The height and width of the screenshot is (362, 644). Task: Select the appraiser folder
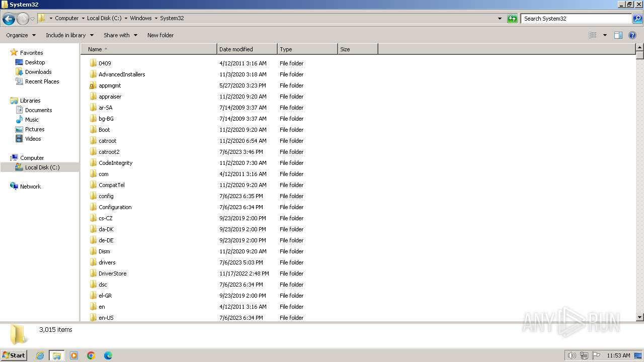click(x=110, y=97)
